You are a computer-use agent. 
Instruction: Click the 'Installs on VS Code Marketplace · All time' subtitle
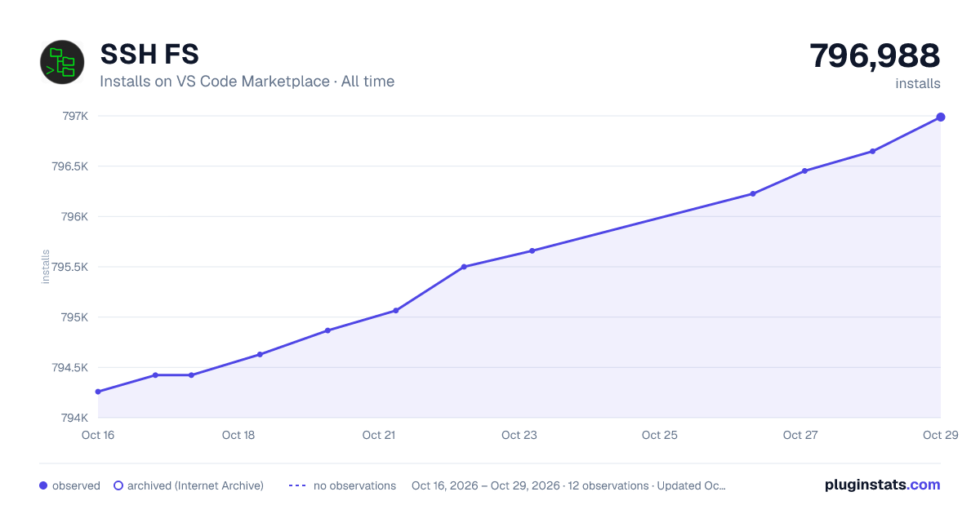247,82
